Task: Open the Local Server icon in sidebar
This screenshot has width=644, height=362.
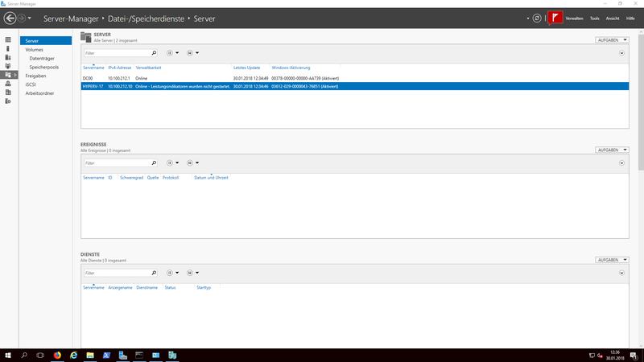Action: tap(8, 48)
